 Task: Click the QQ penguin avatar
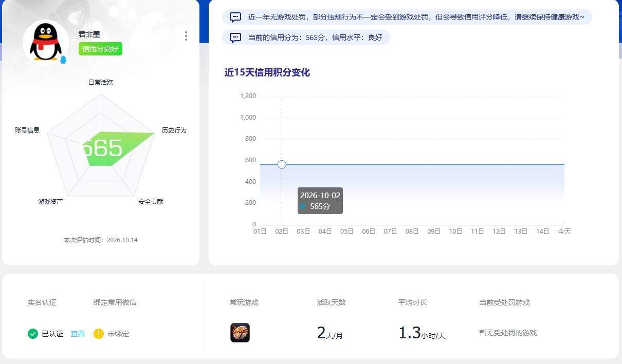(46, 43)
